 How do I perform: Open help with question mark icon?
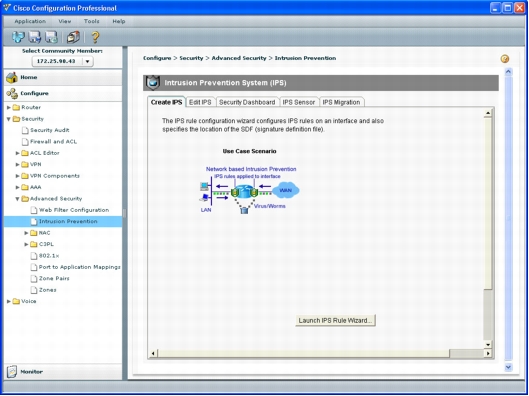pyautogui.click(x=95, y=37)
